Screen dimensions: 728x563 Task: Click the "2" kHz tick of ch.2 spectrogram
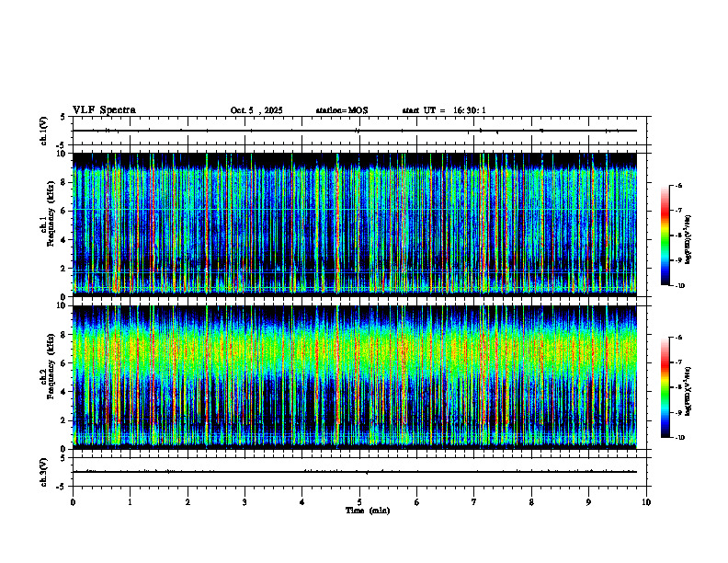[x=63, y=420]
